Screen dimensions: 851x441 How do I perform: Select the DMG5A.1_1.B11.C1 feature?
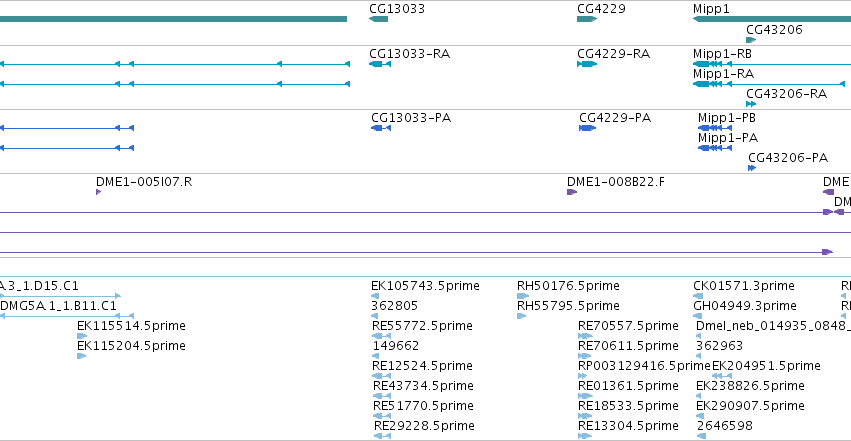(59, 306)
